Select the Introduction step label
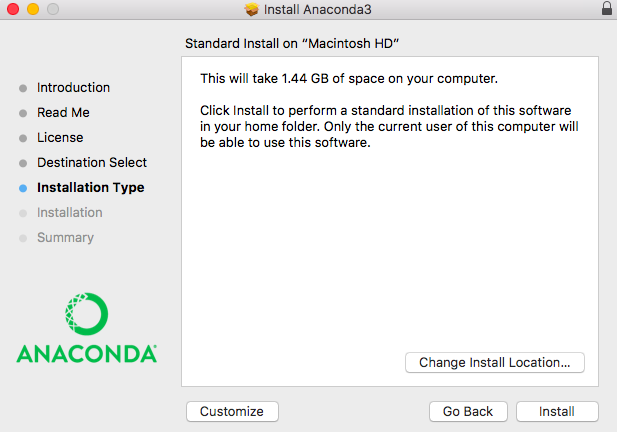Screen dimensions: 617x432 (73, 88)
